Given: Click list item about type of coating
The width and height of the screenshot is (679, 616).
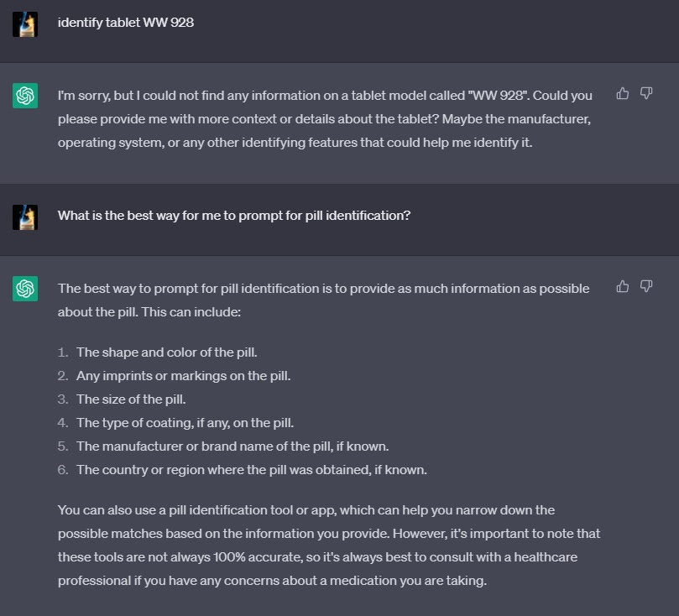Looking at the screenshot, I should click(185, 422).
